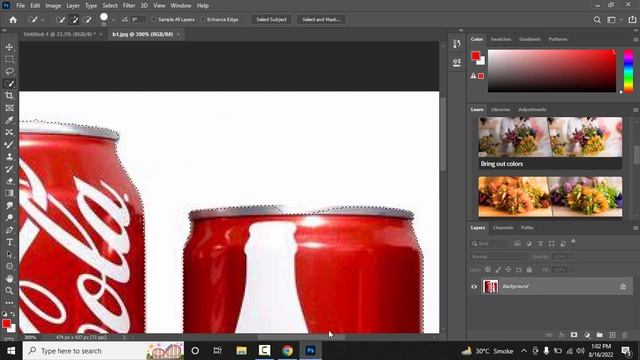
Task: Toggle lock position in Layers panel
Action: point(508,269)
